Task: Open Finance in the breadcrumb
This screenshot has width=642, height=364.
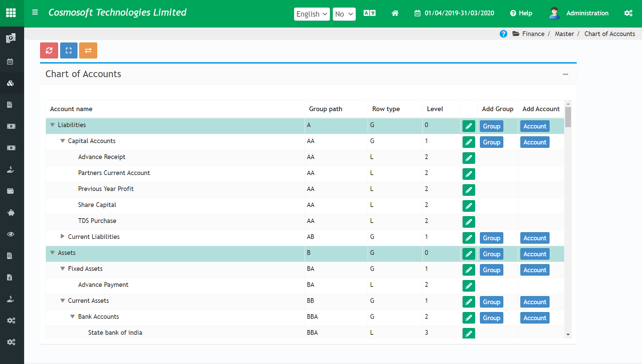Action: coord(533,34)
